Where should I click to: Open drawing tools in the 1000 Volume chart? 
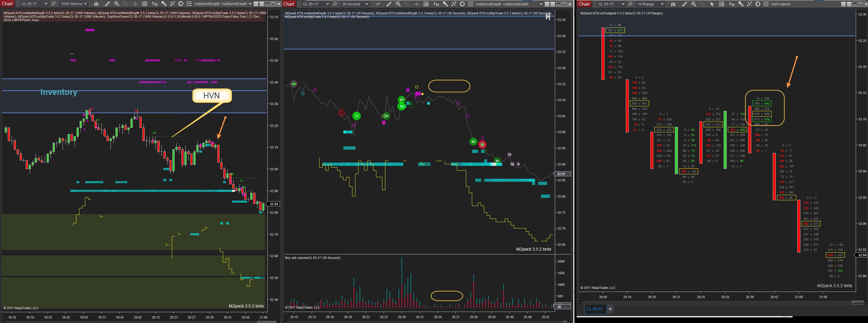pos(107,4)
